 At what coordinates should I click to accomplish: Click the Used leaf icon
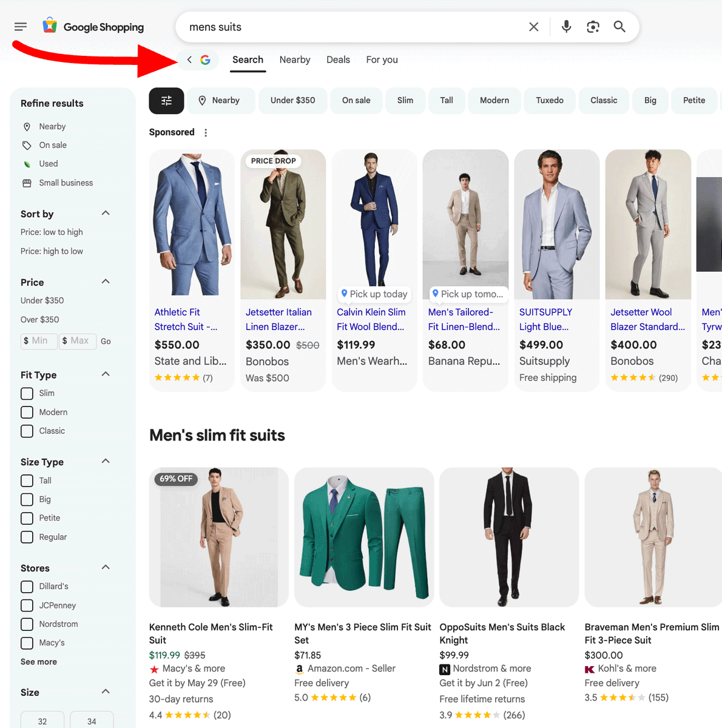tap(27, 164)
